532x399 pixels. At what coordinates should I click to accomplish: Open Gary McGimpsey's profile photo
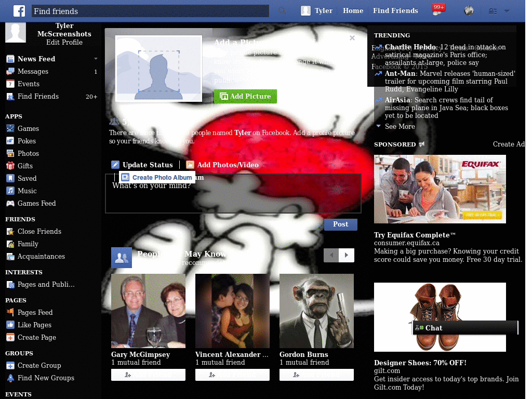[x=148, y=311]
